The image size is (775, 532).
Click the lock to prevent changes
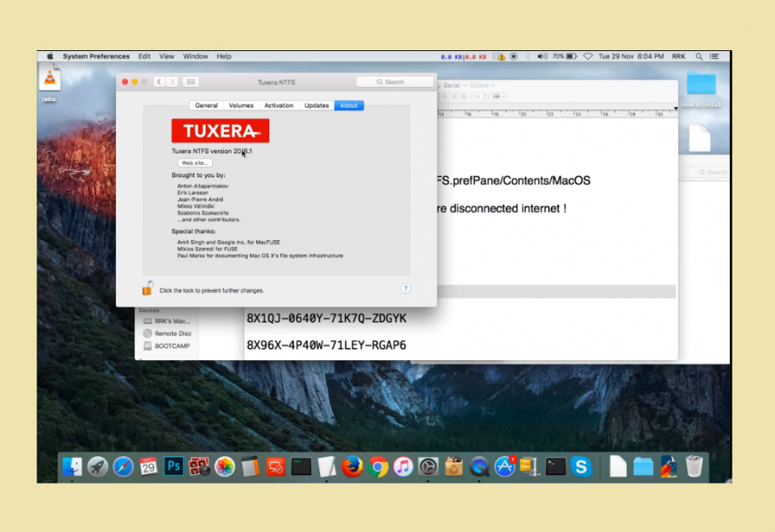[x=147, y=289]
